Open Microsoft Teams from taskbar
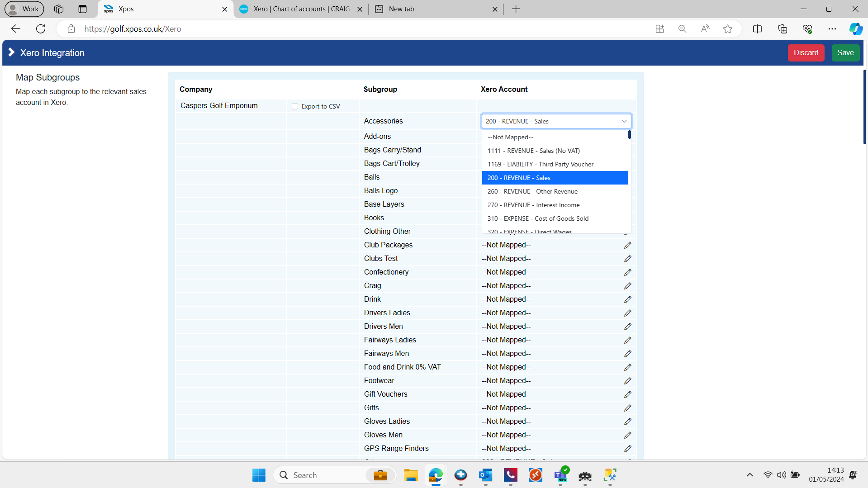868x488 pixels. click(560, 475)
